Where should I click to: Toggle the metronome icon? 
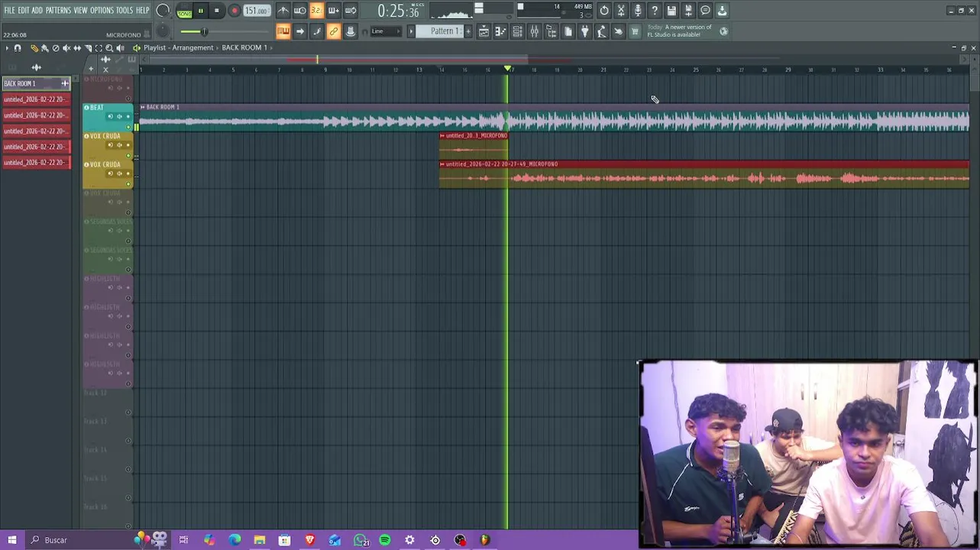[x=283, y=11]
